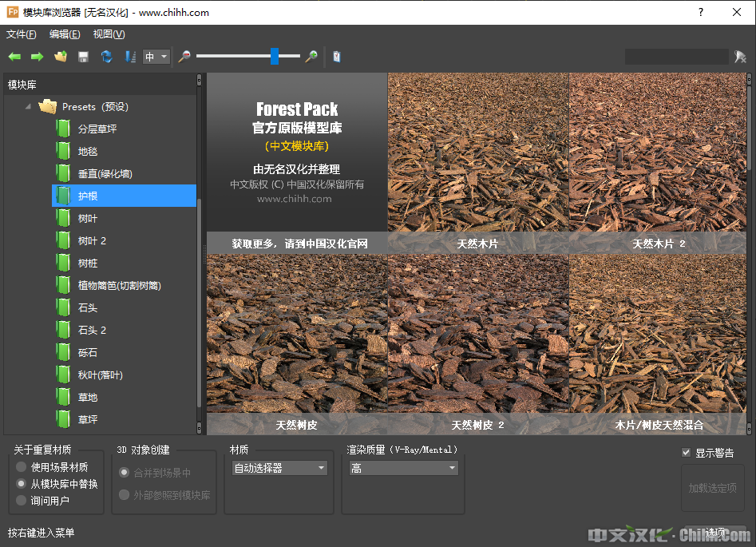Uncheck the 显示警告 checkbox

point(686,453)
